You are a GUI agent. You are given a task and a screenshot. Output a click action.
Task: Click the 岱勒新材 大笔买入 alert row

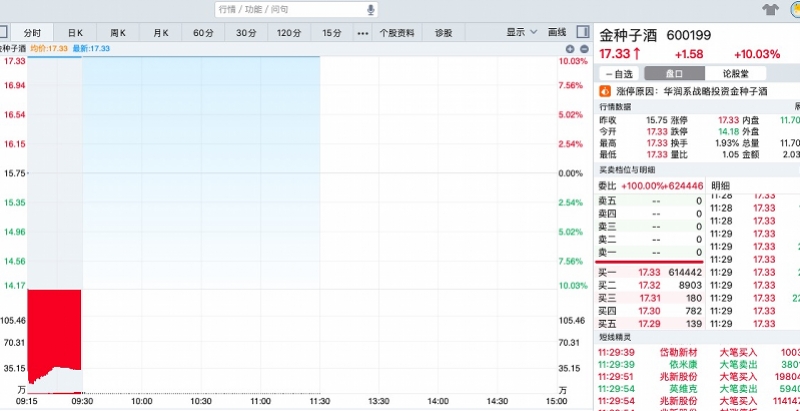(x=699, y=352)
